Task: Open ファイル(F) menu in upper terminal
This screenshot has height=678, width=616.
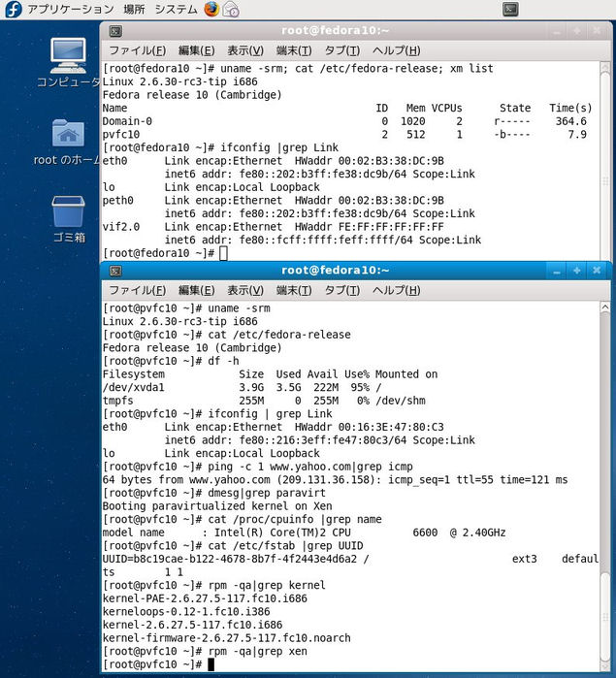Action: pyautogui.click(x=137, y=50)
